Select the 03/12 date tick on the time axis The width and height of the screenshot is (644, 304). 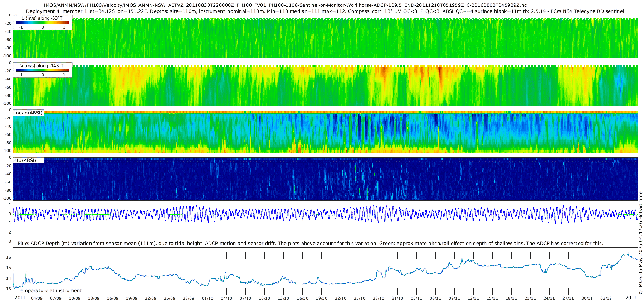(x=606, y=298)
